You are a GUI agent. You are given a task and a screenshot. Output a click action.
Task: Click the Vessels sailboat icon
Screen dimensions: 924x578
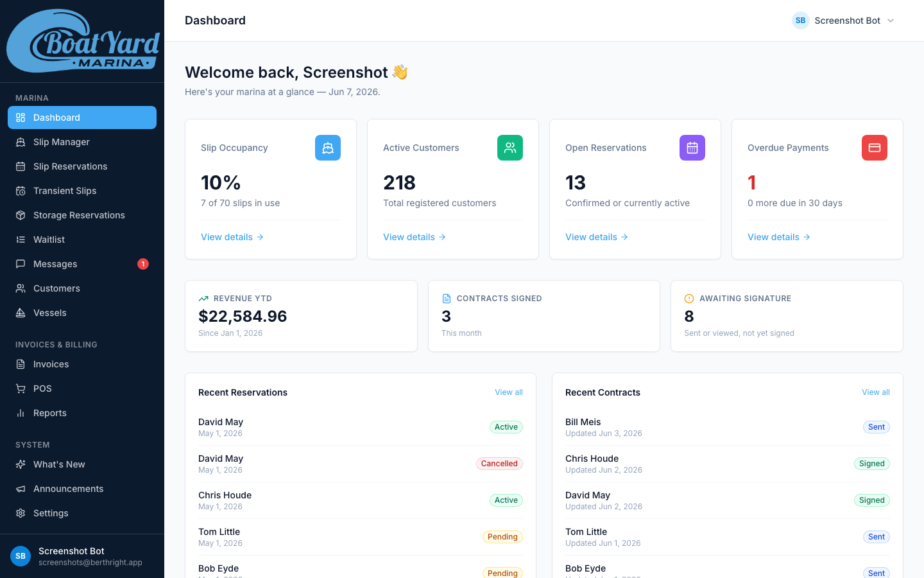pos(21,313)
